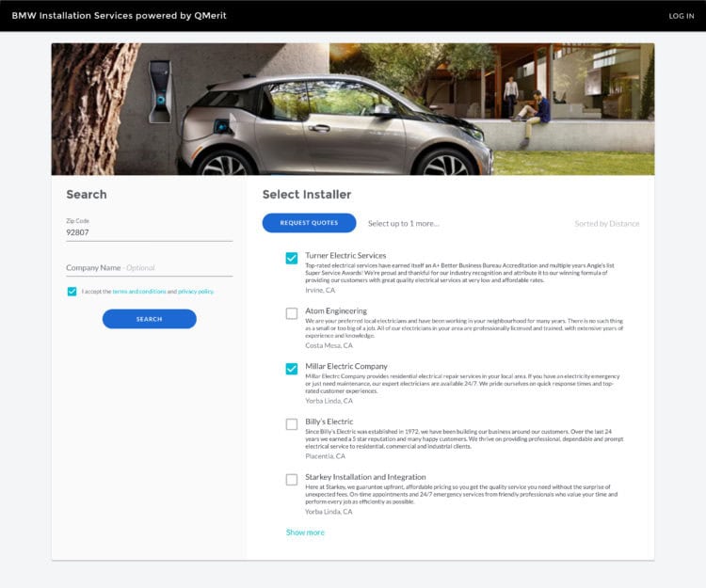Screen dimensions: 706x588
Task: Check Starkey Installation and Integration checkbox
Action: coord(292,480)
